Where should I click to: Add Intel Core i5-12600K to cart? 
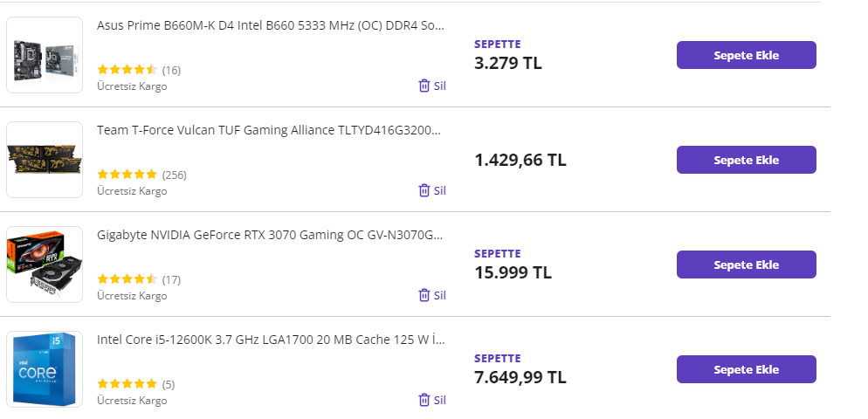tap(746, 369)
